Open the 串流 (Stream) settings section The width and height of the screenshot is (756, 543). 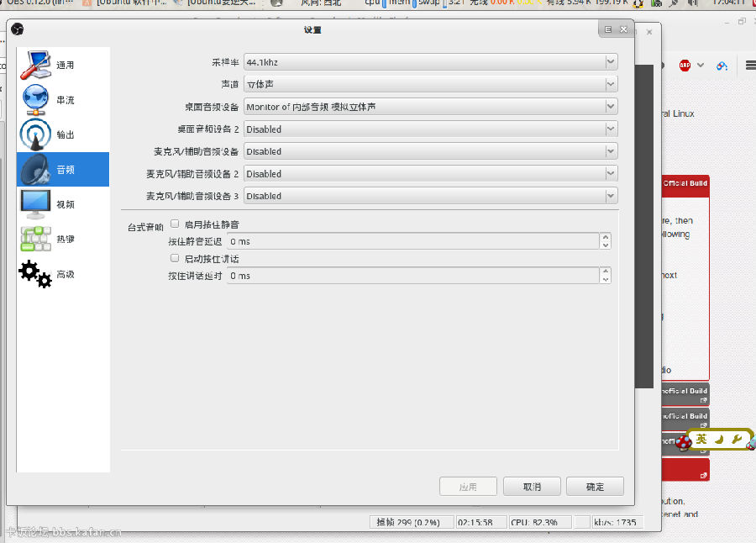36,100
